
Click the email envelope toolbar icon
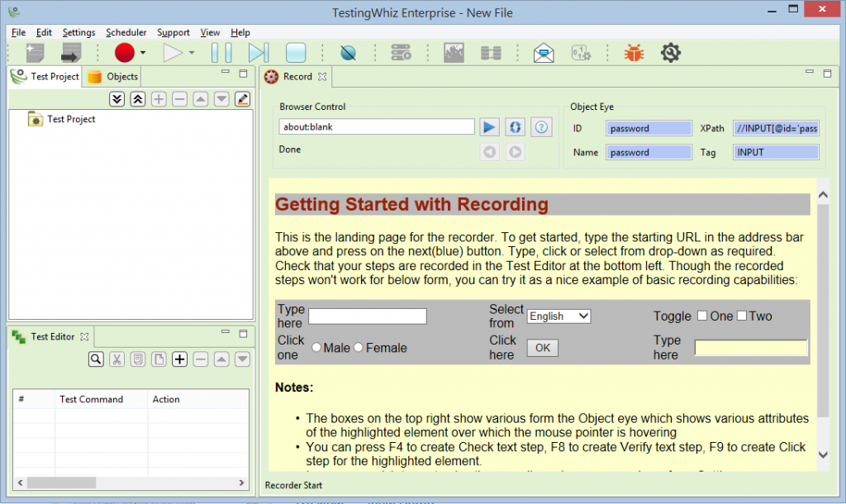pyautogui.click(x=544, y=53)
